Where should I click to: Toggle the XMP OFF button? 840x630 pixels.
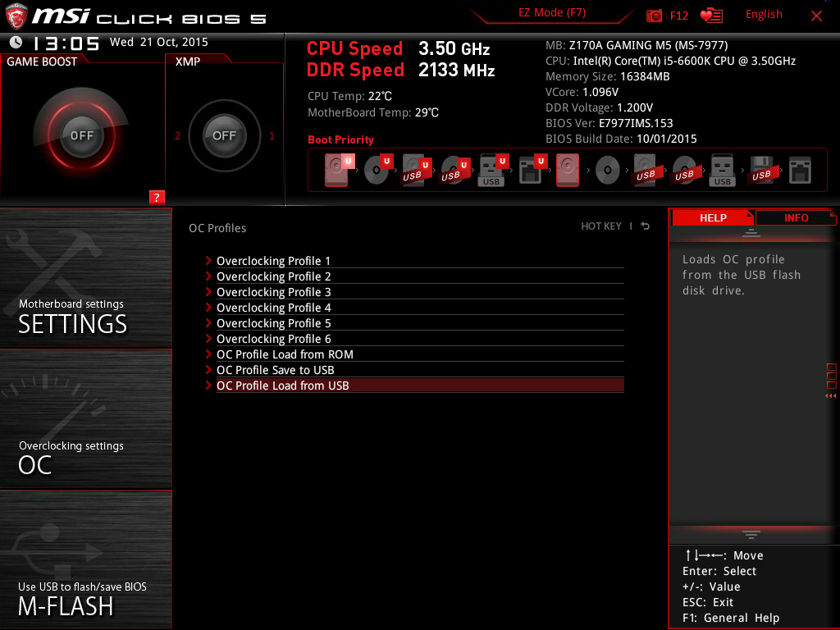click(224, 135)
